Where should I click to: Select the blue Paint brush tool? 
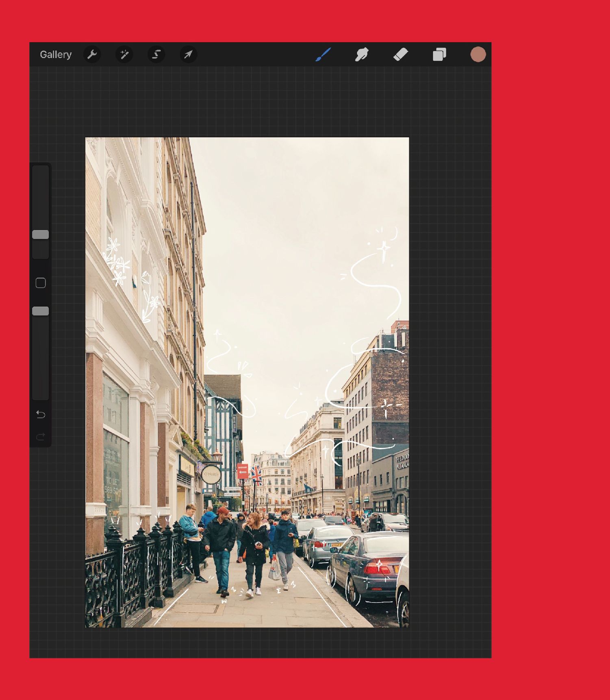coord(323,54)
